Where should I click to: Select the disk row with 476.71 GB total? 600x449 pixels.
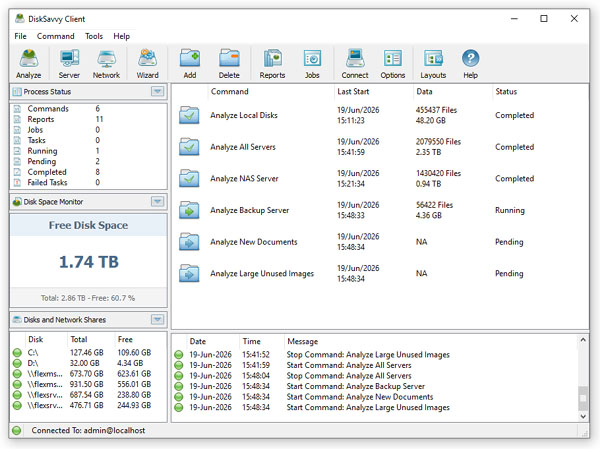tap(88, 405)
